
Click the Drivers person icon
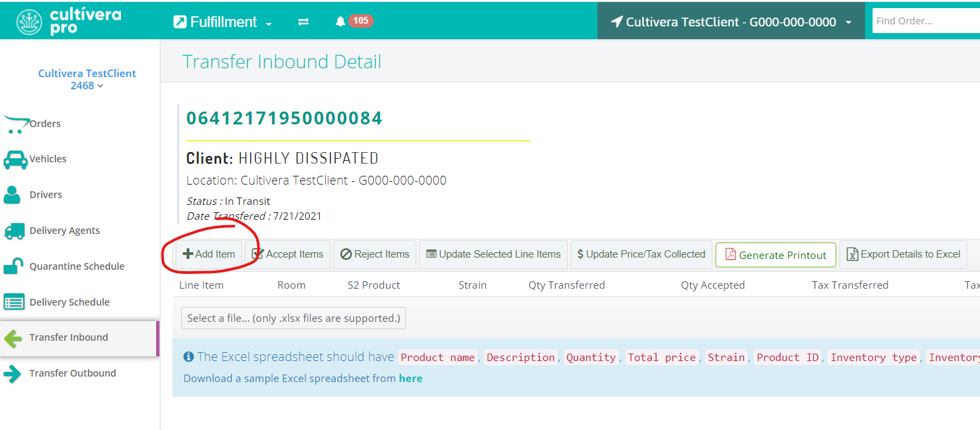[12, 195]
